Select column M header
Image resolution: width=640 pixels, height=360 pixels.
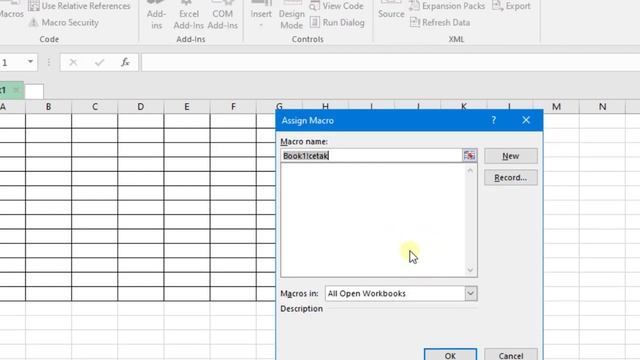coord(556,107)
